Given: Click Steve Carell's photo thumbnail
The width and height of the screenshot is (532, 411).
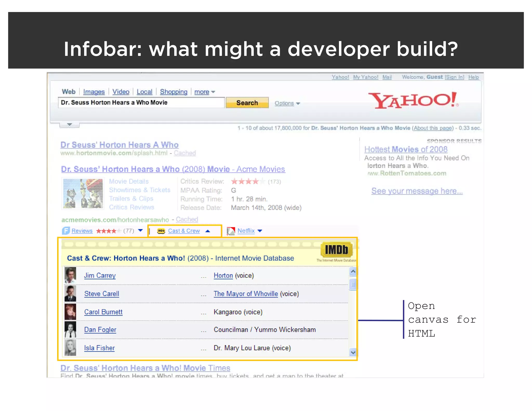Looking at the screenshot, I should [70, 293].
